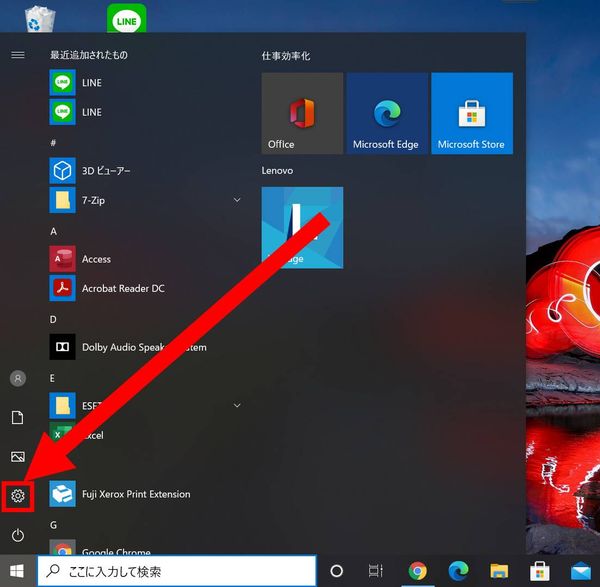Image resolution: width=600 pixels, height=587 pixels.
Task: Open the user account avatar
Action: tap(18, 378)
